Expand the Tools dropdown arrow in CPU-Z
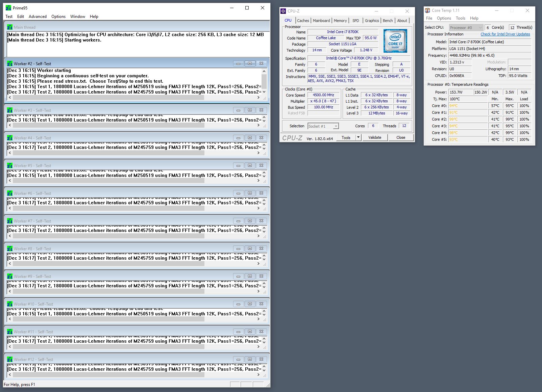The height and width of the screenshot is (392, 542). pyautogui.click(x=359, y=137)
